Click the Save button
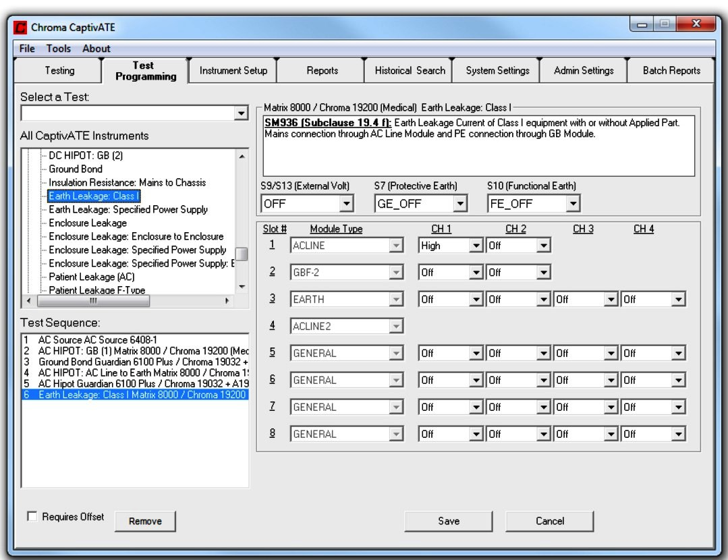This screenshot has height=560, width=728. [449, 521]
